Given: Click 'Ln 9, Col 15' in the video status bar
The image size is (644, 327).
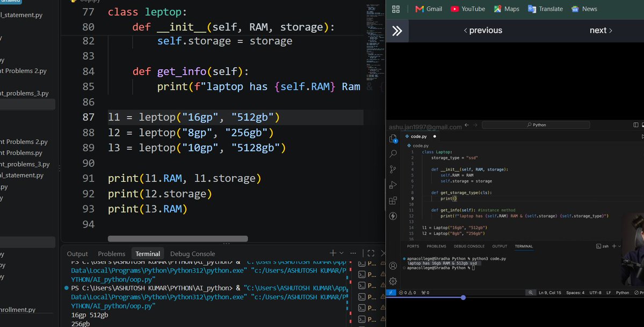Looking at the screenshot, I should pos(550,293).
